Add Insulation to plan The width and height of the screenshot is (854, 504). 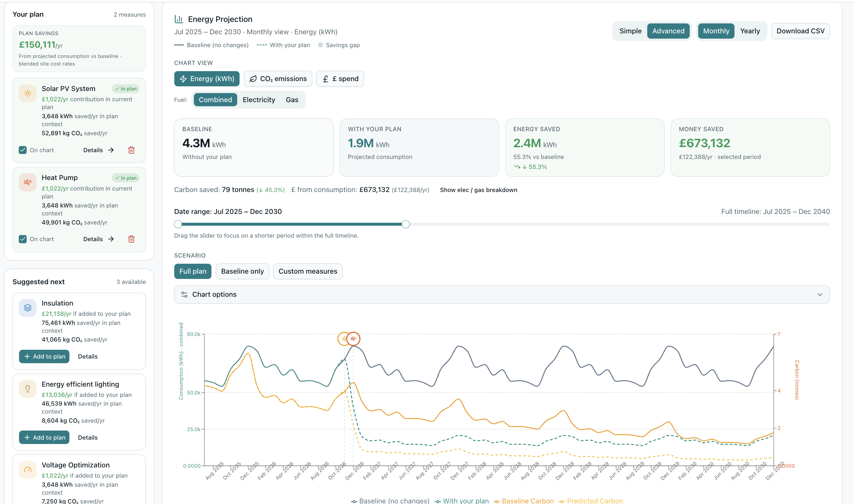pyautogui.click(x=44, y=356)
